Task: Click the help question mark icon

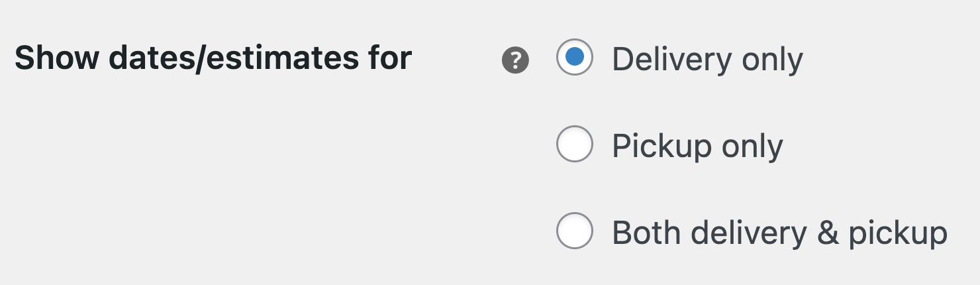Action: pyautogui.click(x=515, y=60)
